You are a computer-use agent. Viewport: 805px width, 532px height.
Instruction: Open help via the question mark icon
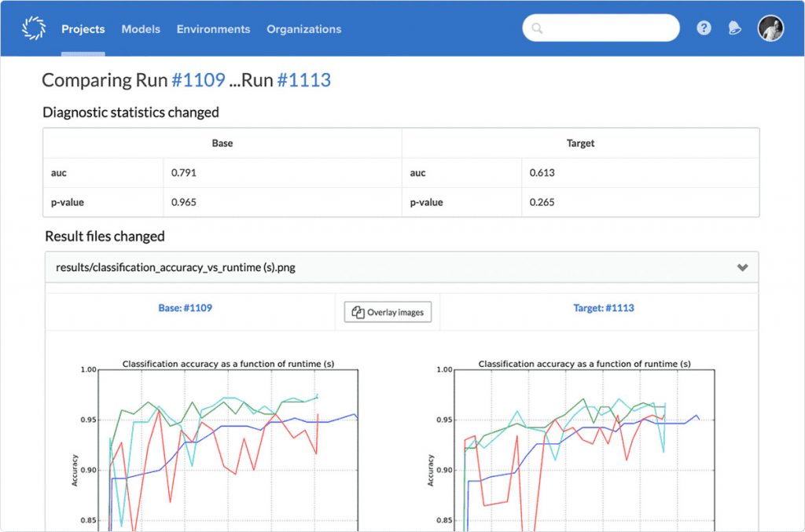pos(704,28)
